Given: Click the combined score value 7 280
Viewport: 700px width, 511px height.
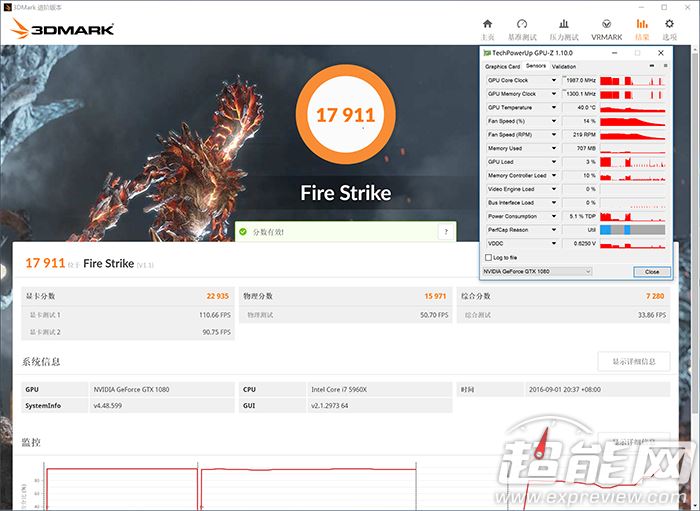Looking at the screenshot, I should click(655, 296).
